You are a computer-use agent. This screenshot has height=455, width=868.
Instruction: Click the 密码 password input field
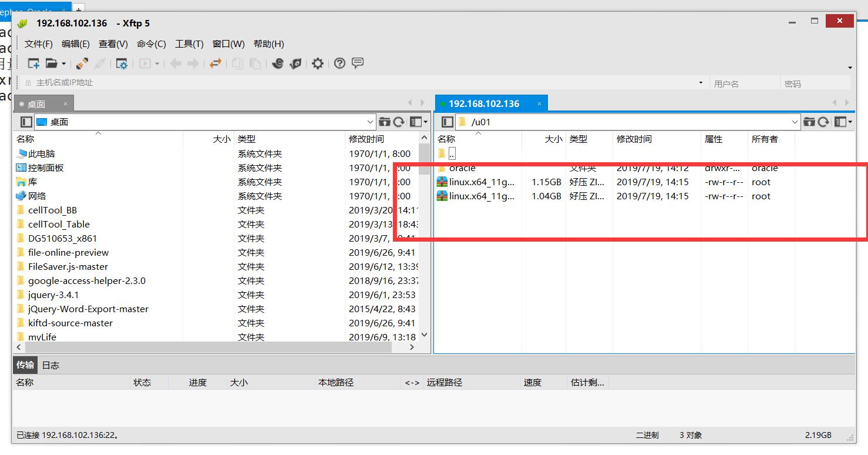click(816, 82)
